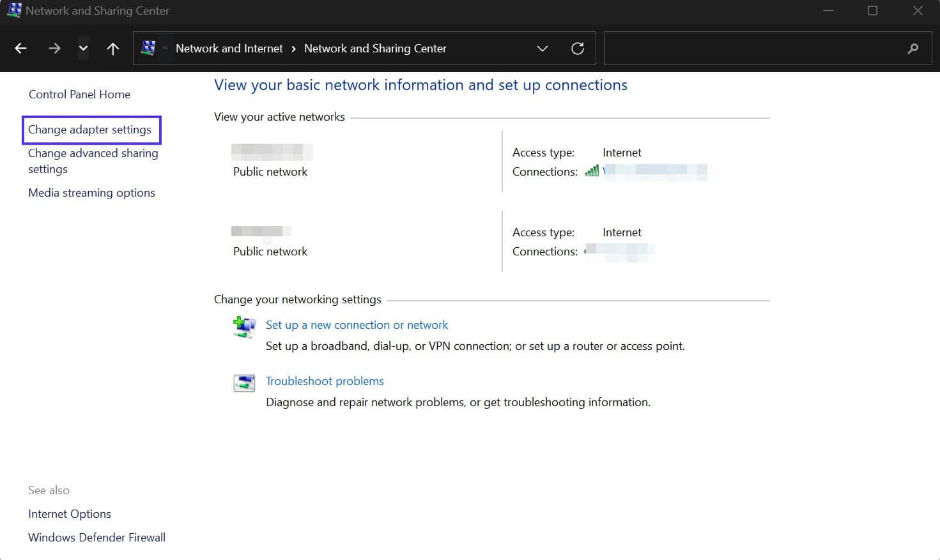Open Change adapter settings
This screenshot has width=940, height=560.
[x=91, y=130]
